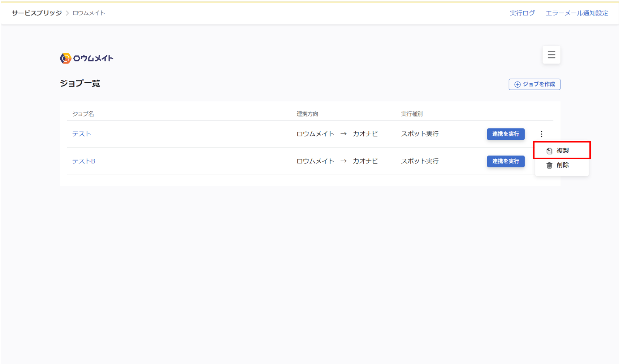Open the 実行ログ link

pos(522,13)
